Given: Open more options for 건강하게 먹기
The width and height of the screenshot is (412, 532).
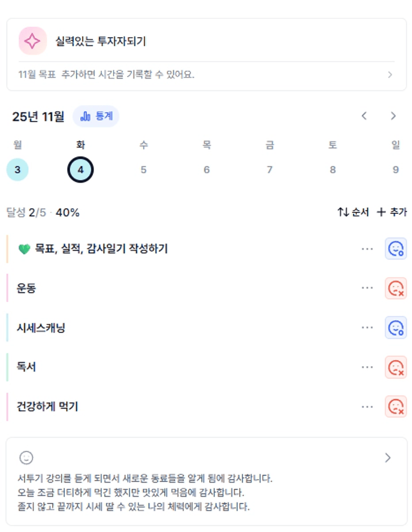Looking at the screenshot, I should tap(367, 406).
